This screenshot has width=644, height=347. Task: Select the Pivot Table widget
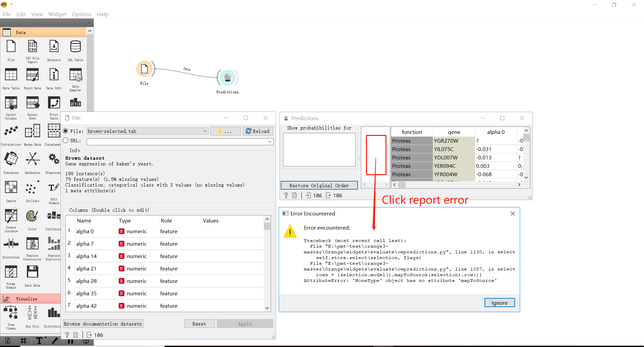pos(54,103)
